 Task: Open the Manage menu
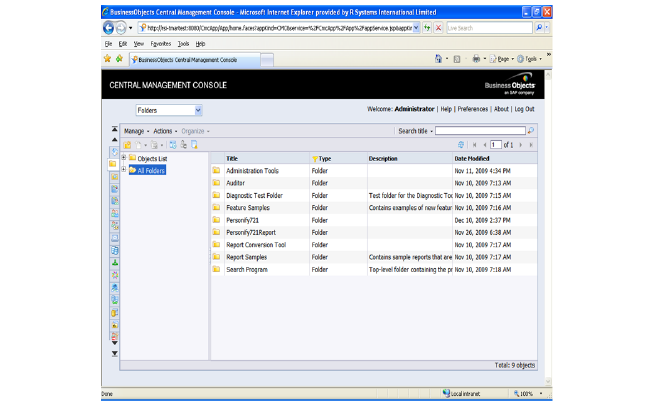(135, 131)
